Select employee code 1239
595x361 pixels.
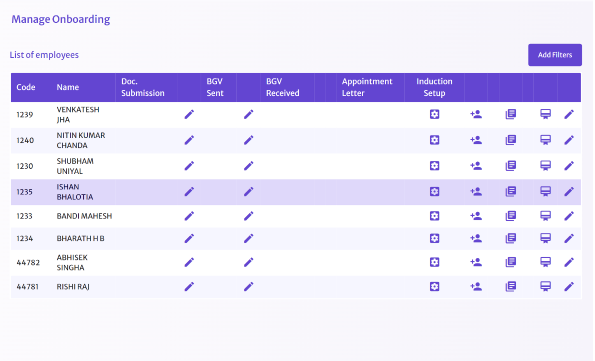pyautogui.click(x=25, y=115)
